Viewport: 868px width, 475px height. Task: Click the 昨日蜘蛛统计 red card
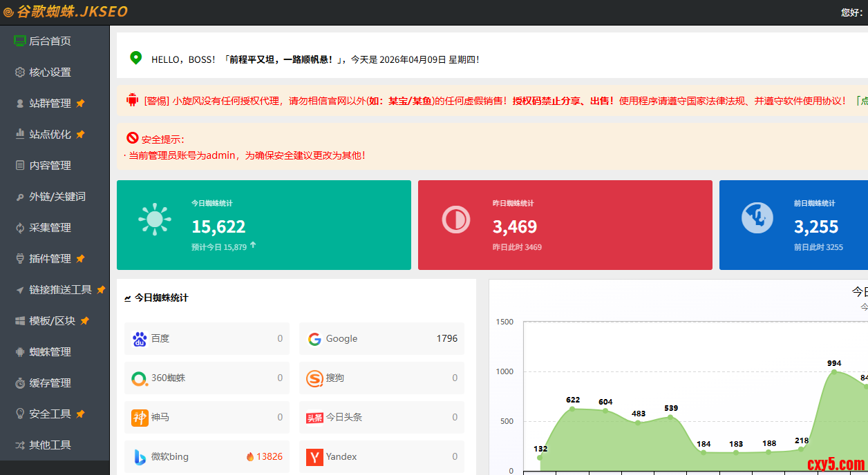pyautogui.click(x=565, y=225)
